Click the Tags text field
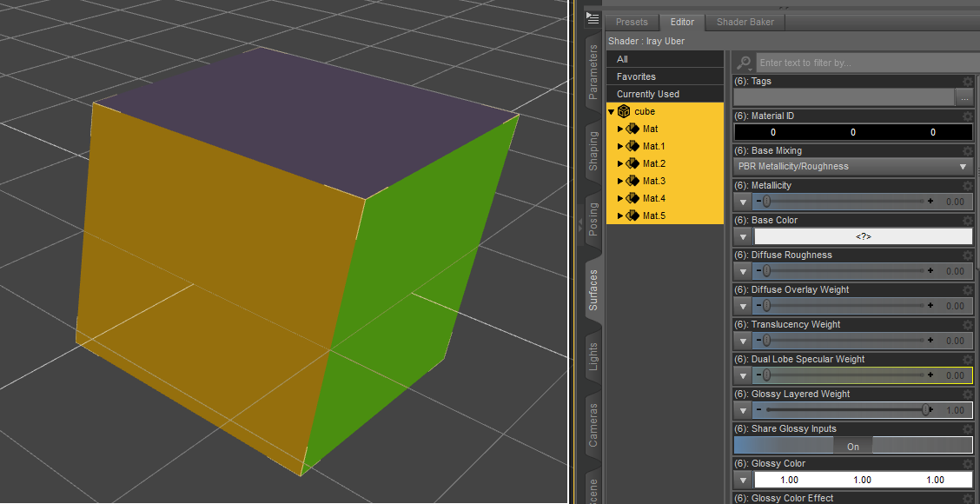980x504 pixels. (844, 97)
